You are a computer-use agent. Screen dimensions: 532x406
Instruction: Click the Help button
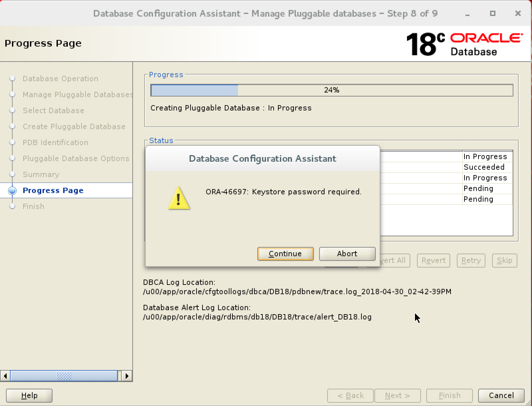coord(29,395)
